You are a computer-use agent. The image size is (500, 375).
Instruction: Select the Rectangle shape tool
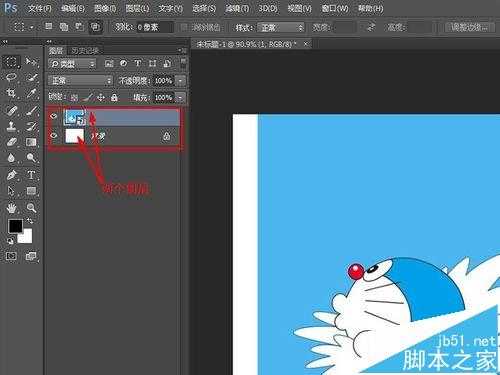pos(31,191)
